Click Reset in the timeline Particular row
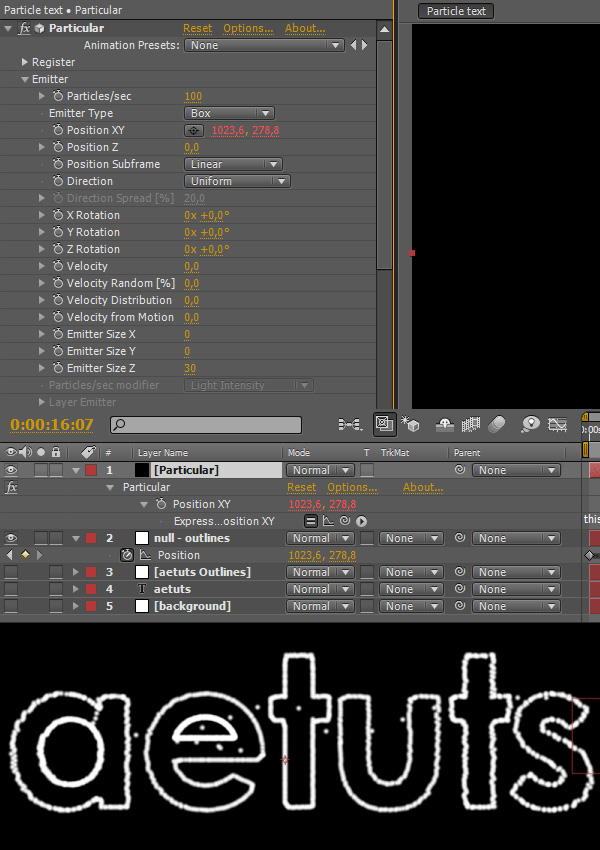The image size is (600, 850). pyautogui.click(x=301, y=487)
